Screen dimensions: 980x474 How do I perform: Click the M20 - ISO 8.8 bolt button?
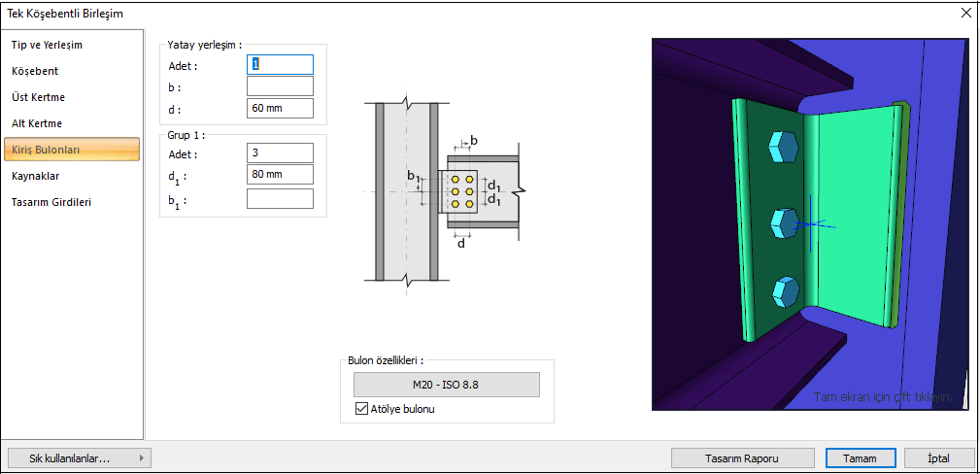point(446,385)
